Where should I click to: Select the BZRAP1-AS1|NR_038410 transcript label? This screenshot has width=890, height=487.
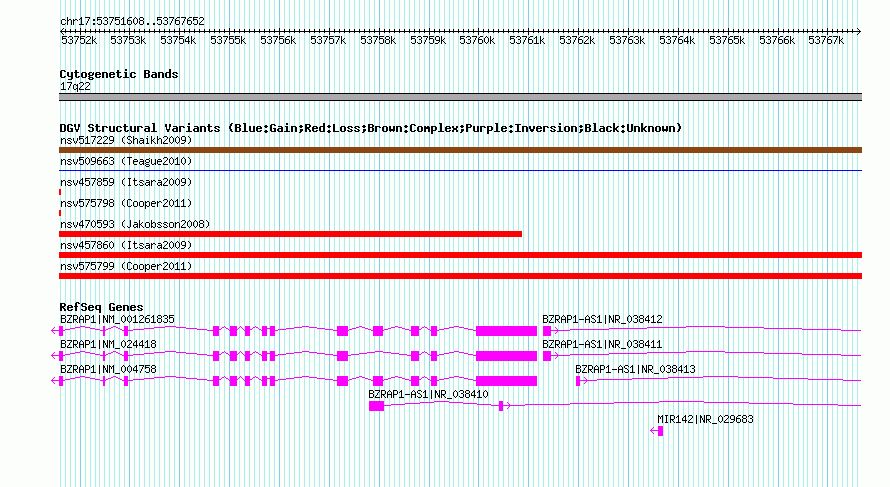point(429,394)
